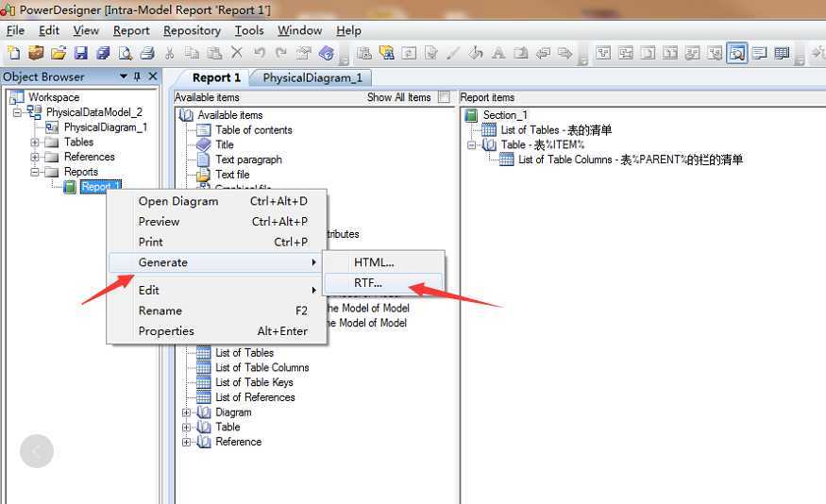Click the yellow Open folder toolbar icon
The width and height of the screenshot is (826, 504).
point(59,53)
